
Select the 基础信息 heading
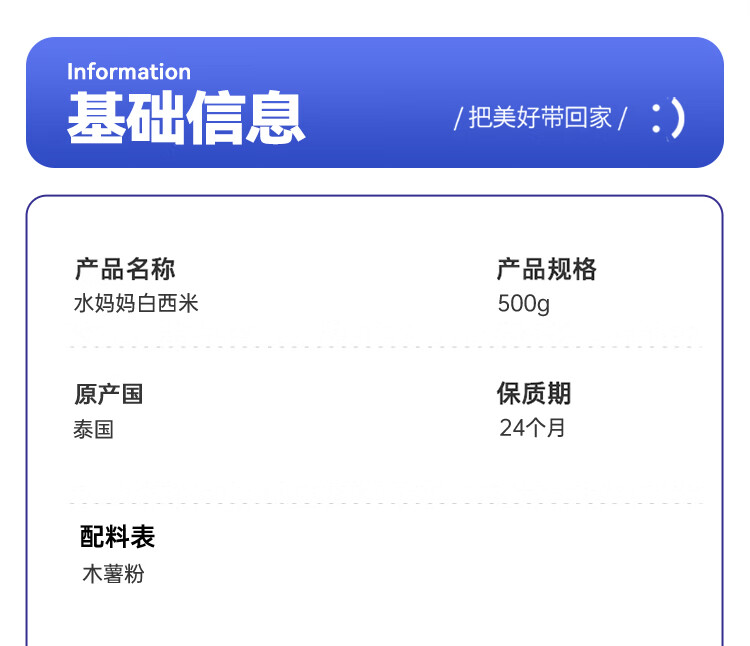coord(186,118)
